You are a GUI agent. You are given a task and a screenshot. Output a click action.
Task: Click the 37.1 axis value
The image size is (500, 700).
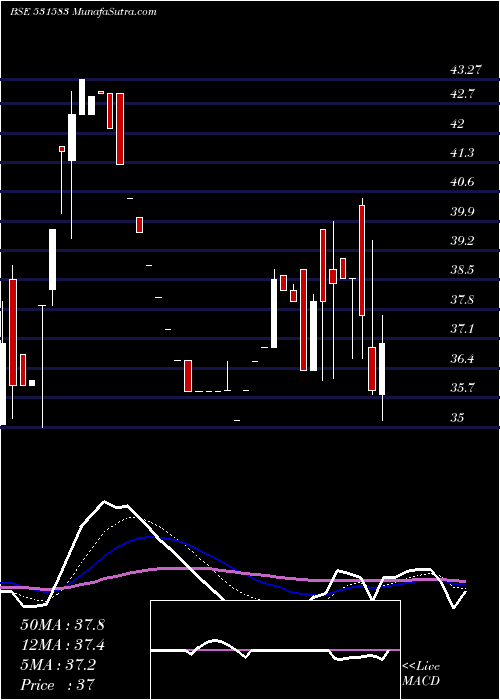click(463, 329)
